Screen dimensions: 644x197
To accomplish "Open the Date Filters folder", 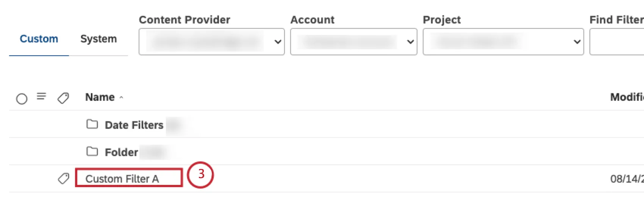I will click(134, 125).
